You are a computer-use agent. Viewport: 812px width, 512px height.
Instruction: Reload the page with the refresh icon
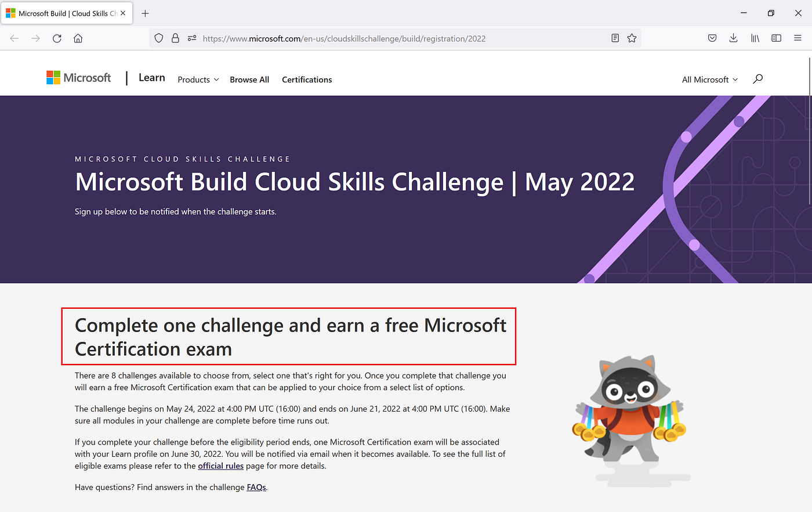click(x=57, y=38)
